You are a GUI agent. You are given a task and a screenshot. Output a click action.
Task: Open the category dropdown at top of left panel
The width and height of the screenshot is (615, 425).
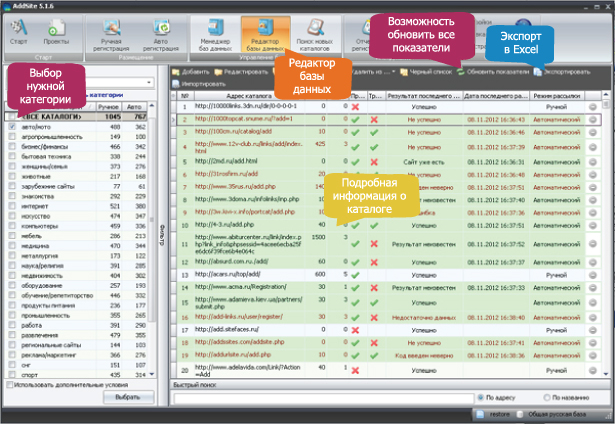149,83
